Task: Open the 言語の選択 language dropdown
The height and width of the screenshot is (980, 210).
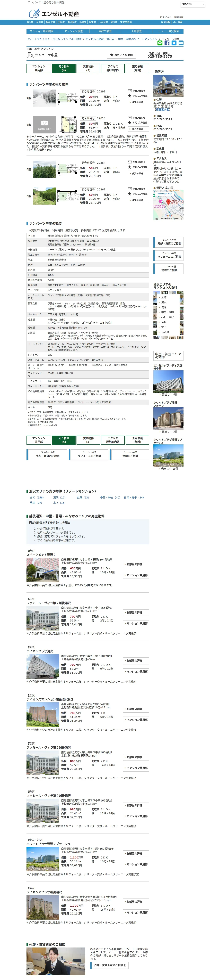Action: click(193, 4)
